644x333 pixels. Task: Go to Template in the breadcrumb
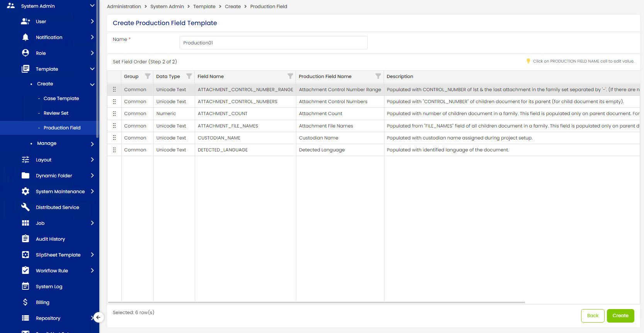pyautogui.click(x=204, y=7)
